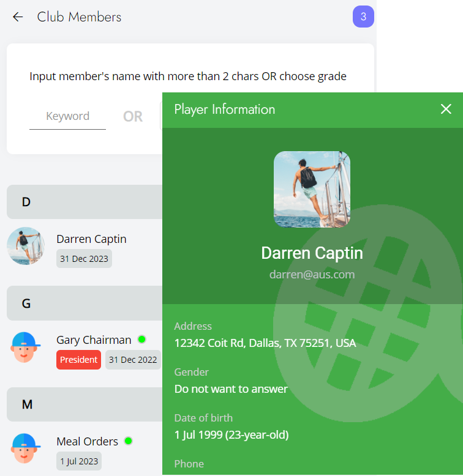463x476 pixels.
Task: Click the 12342 Coit Rd address text
Action: (265, 343)
